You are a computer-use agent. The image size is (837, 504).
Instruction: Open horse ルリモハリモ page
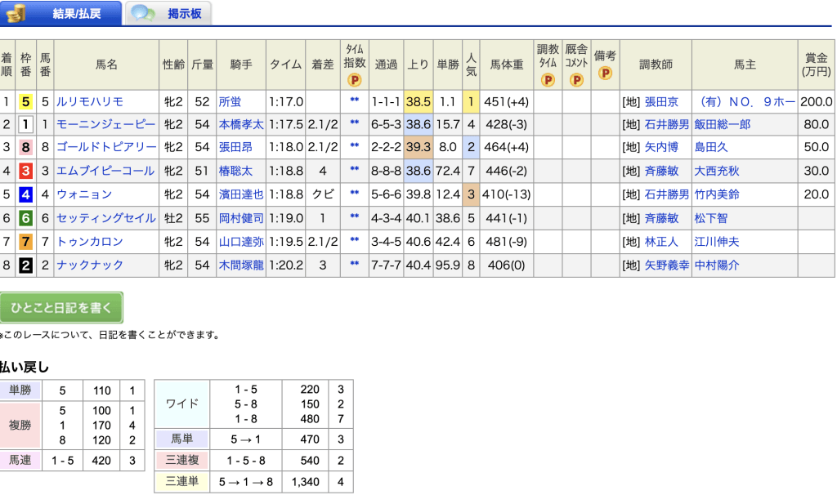coord(90,102)
